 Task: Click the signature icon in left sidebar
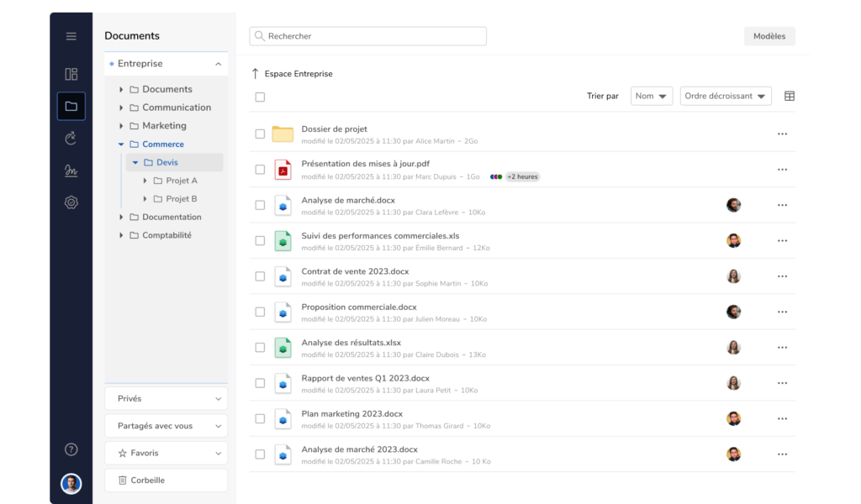point(71,171)
